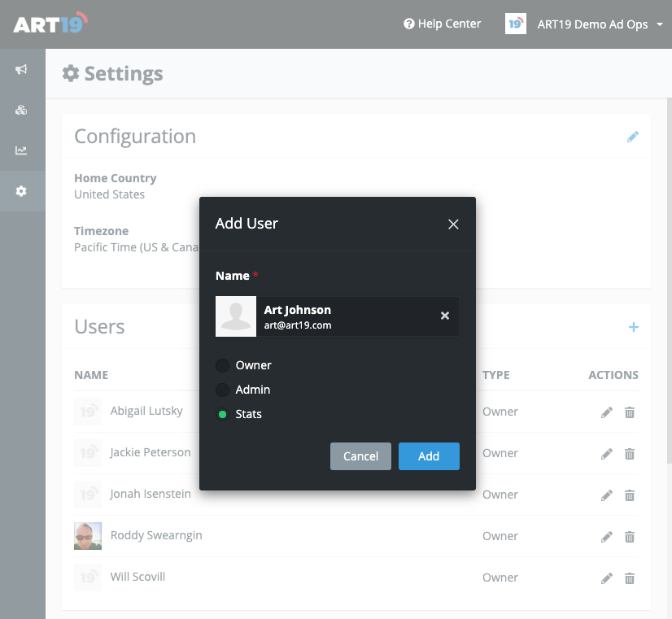Open the Help Center link
This screenshot has width=672, height=619.
coord(443,24)
